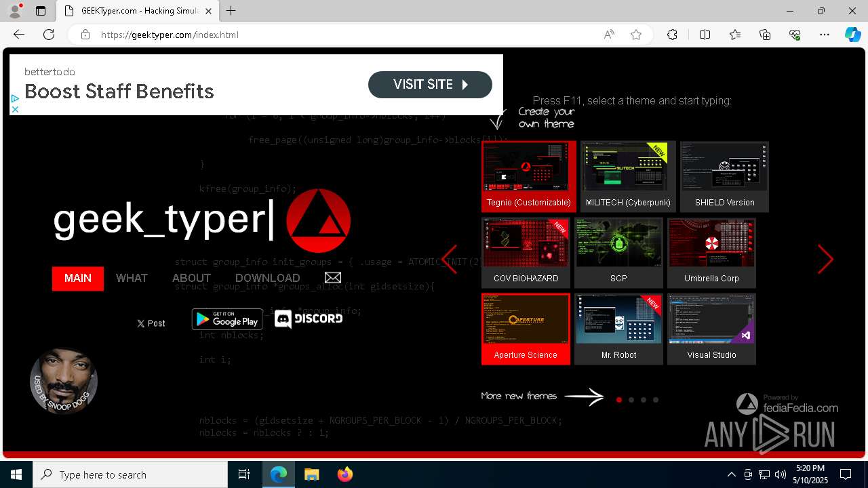
Task: Open the volume control icon
Action: [x=781, y=474]
